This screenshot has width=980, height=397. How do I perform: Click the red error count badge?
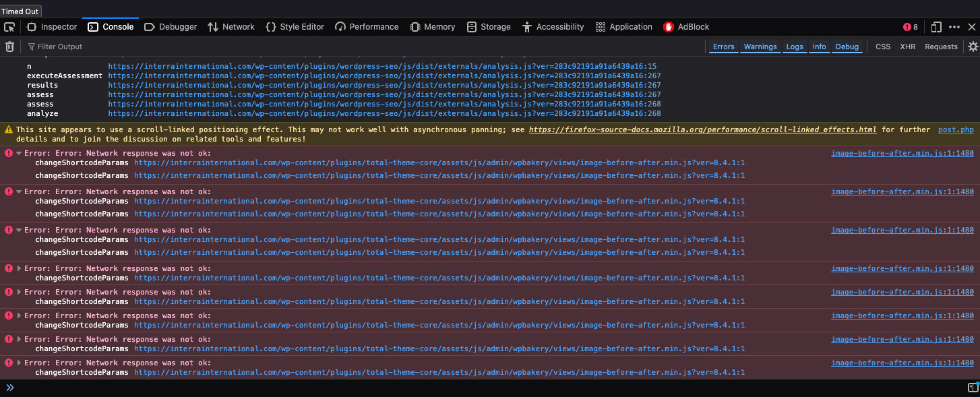pos(910,27)
